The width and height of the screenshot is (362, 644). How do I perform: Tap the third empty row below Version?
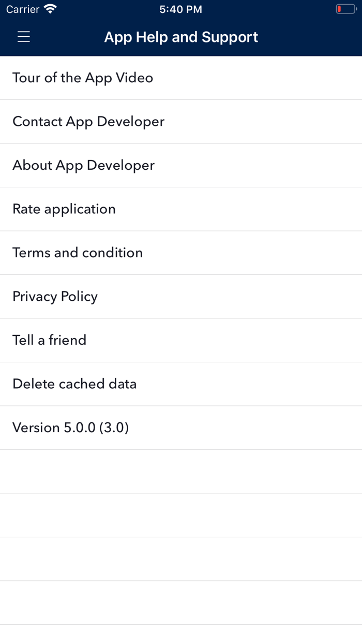[181, 559]
